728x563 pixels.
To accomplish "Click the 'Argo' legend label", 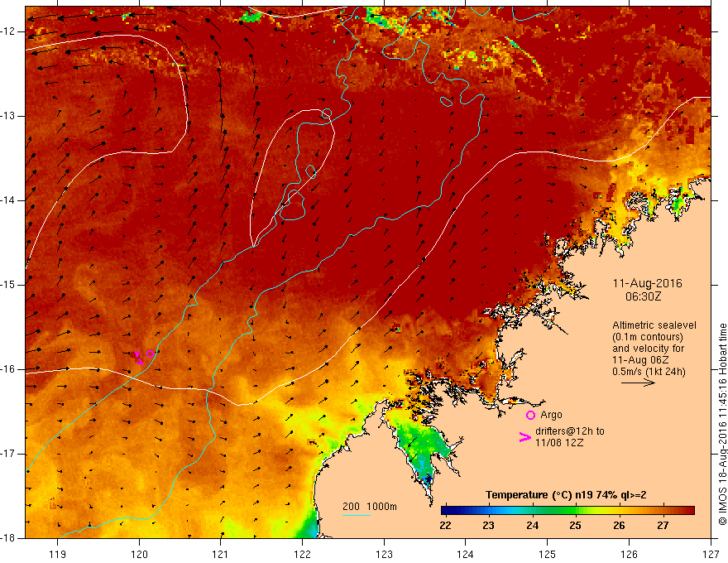I will click(x=551, y=415).
